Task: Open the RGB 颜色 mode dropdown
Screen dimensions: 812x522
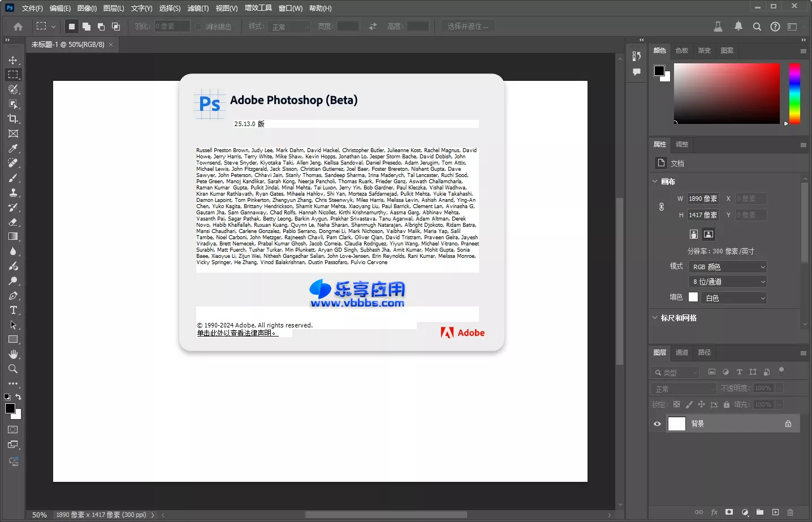Action: point(728,267)
